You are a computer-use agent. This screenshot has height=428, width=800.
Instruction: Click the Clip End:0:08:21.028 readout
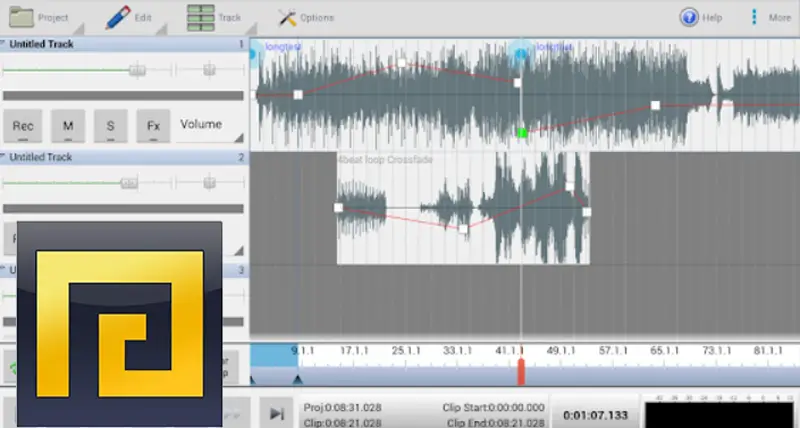click(x=496, y=423)
